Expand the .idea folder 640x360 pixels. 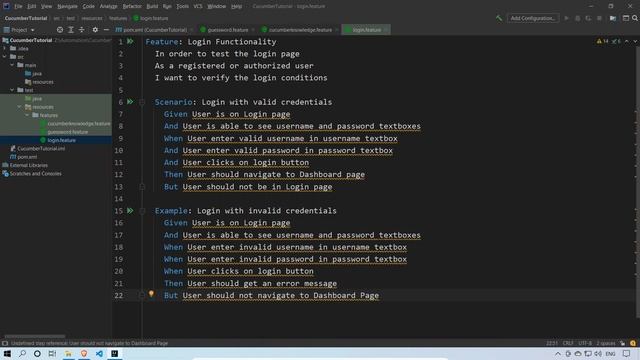(x=5, y=48)
